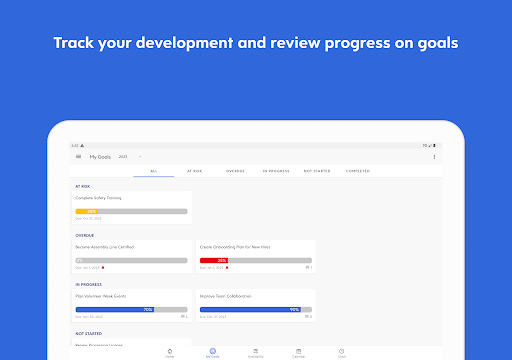Open the hamburger menu beside My Goals
This screenshot has height=360, width=512.
point(79,157)
